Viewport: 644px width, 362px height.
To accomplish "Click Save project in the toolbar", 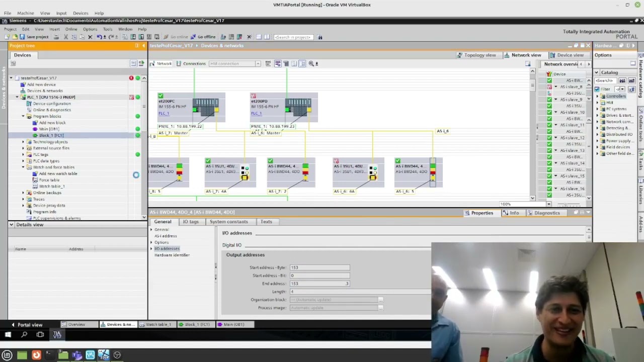I will (34, 37).
